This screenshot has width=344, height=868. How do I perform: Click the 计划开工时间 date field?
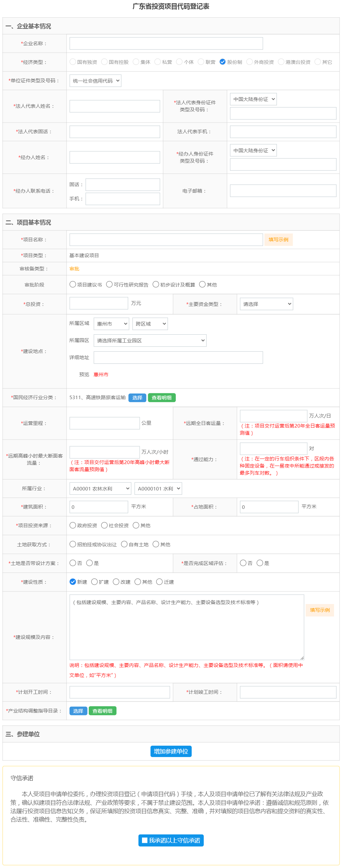point(120,692)
